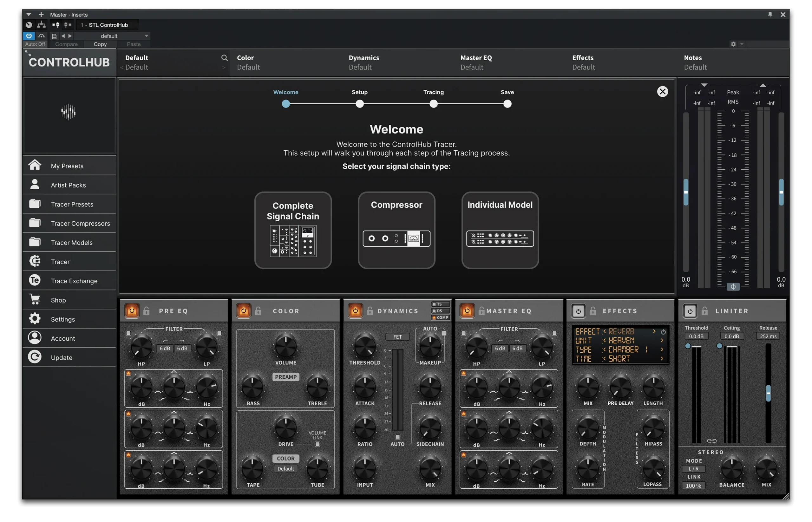
Task: Expand the Color Default selector
Action: pyautogui.click(x=248, y=67)
